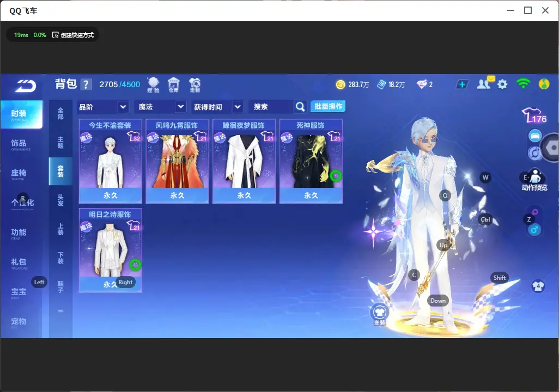Close the QQ飞车 window
Screen dimensions: 559x392
point(545,11)
